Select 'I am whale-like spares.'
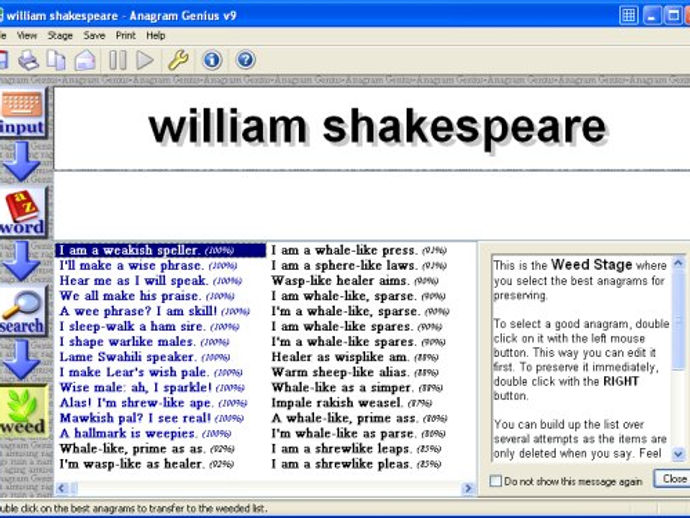This screenshot has width=690, height=518. [x=356, y=327]
